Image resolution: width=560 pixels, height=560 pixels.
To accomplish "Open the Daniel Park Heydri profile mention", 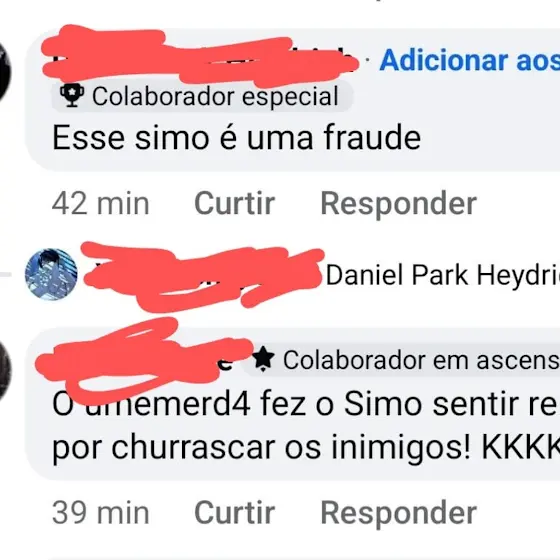I will coord(443,275).
